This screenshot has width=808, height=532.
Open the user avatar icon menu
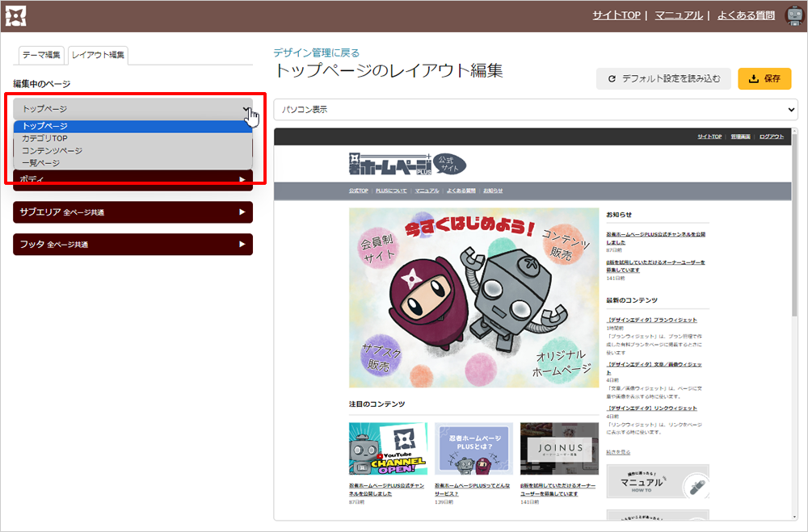[x=793, y=15]
